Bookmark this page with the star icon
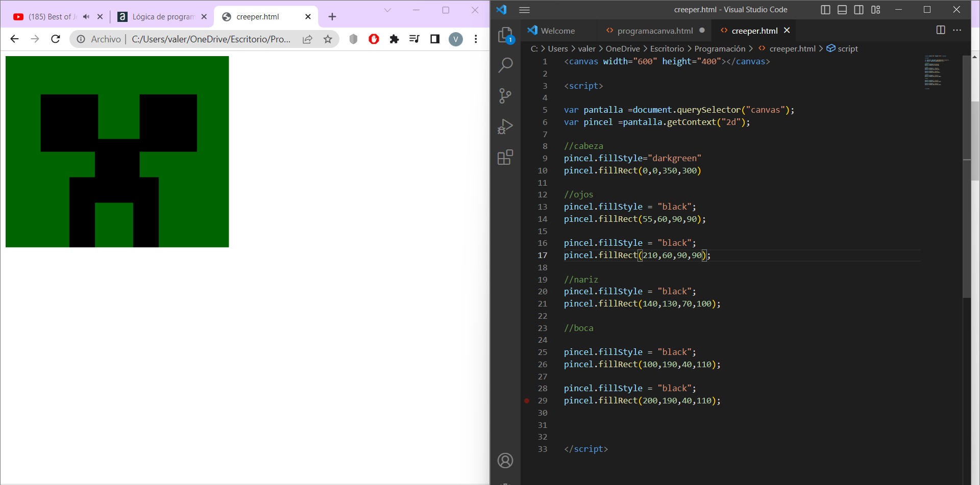The height and width of the screenshot is (485, 980). (x=328, y=39)
